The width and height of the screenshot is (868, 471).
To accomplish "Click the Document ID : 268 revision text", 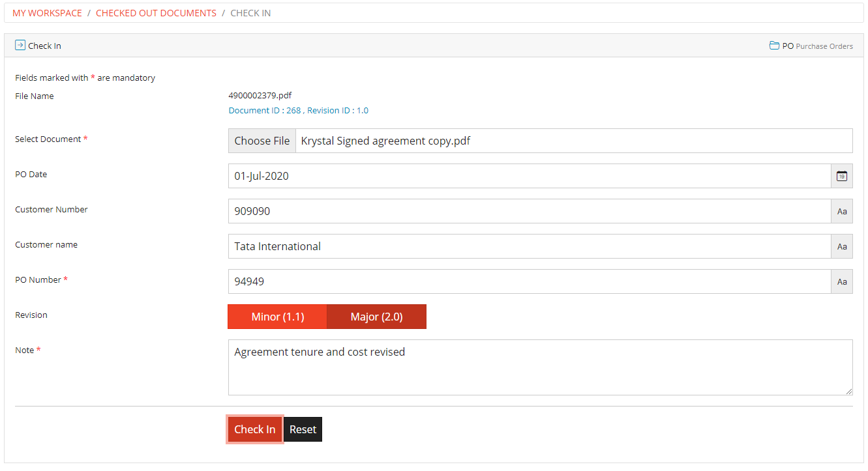I will tap(298, 111).
